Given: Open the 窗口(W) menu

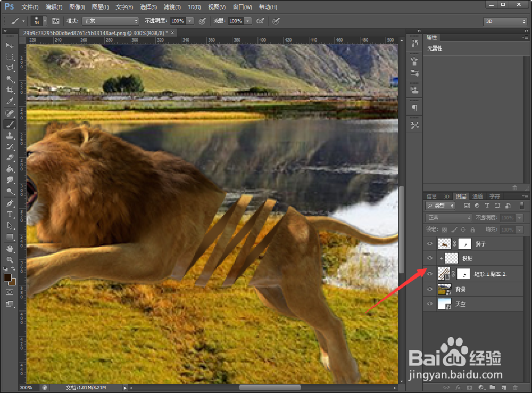Looking at the screenshot, I should (x=242, y=7).
